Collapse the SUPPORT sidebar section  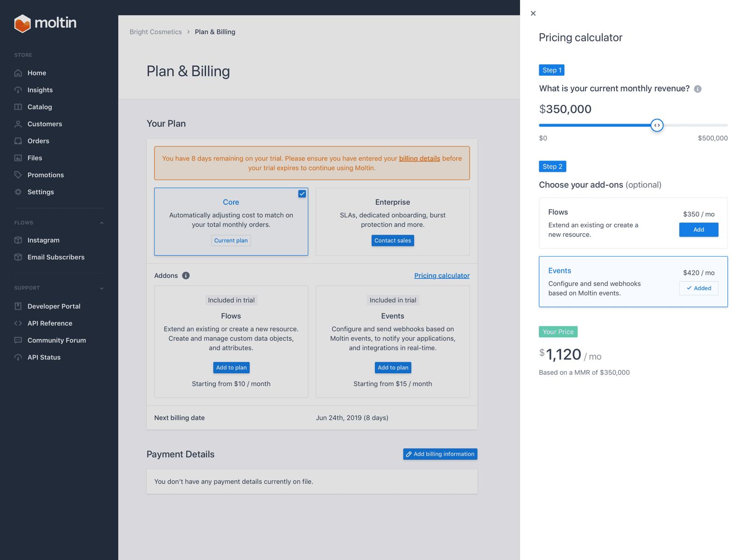(102, 288)
